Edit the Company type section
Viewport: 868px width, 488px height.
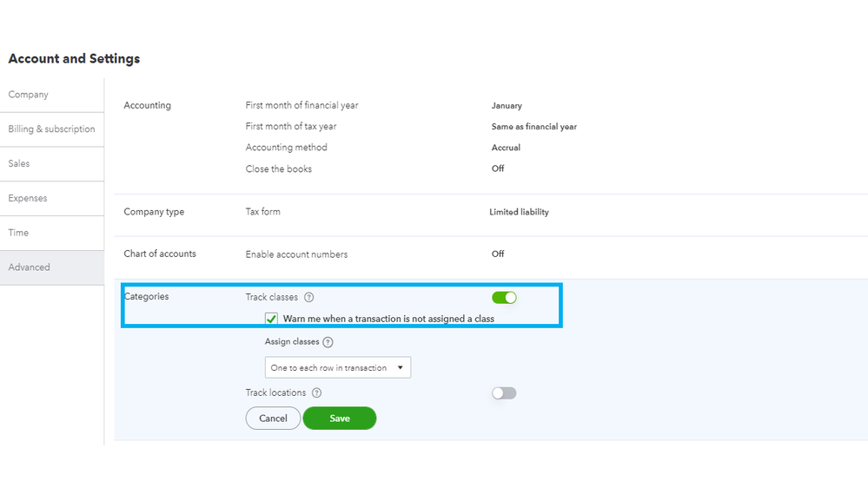154,212
